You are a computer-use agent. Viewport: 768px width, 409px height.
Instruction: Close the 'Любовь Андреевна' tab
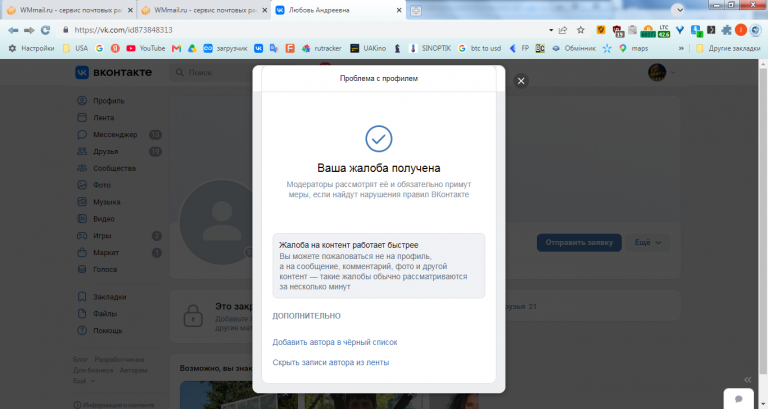pyautogui.click(x=399, y=10)
